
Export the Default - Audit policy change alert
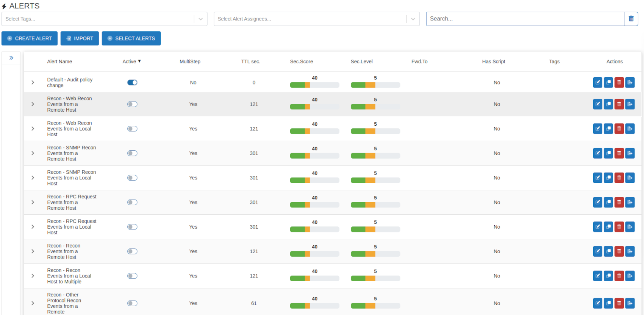click(630, 83)
